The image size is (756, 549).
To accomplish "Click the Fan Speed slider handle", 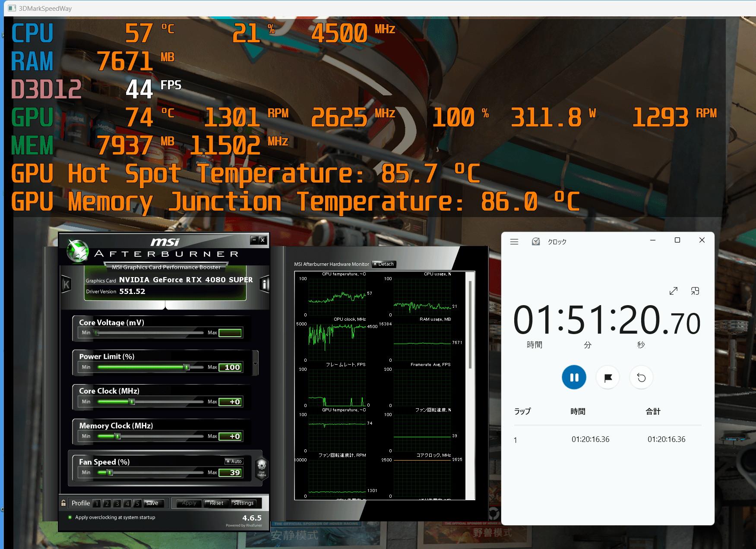I will (x=110, y=473).
